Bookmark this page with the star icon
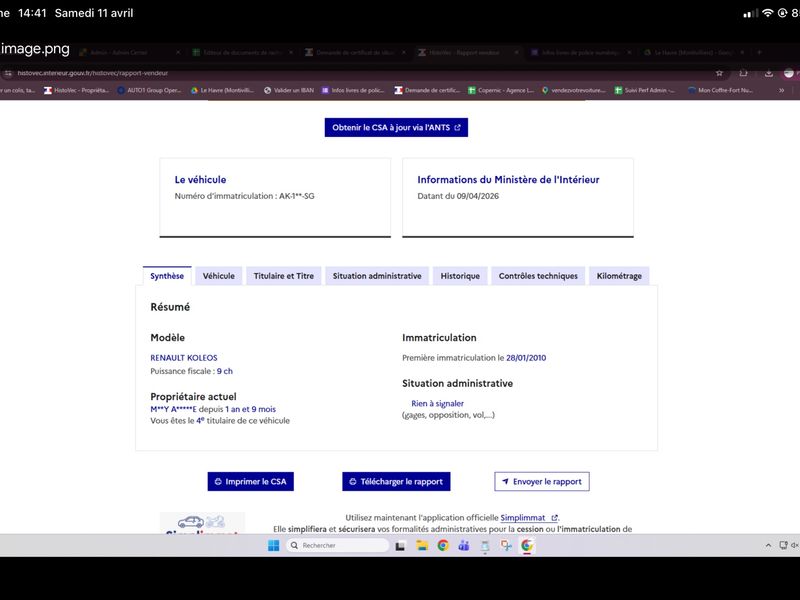 pos(719,73)
